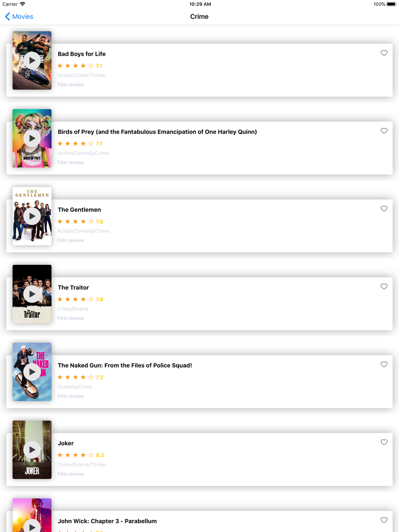Add The Traitor to favorites
The width and height of the screenshot is (399, 532).
pos(384,286)
